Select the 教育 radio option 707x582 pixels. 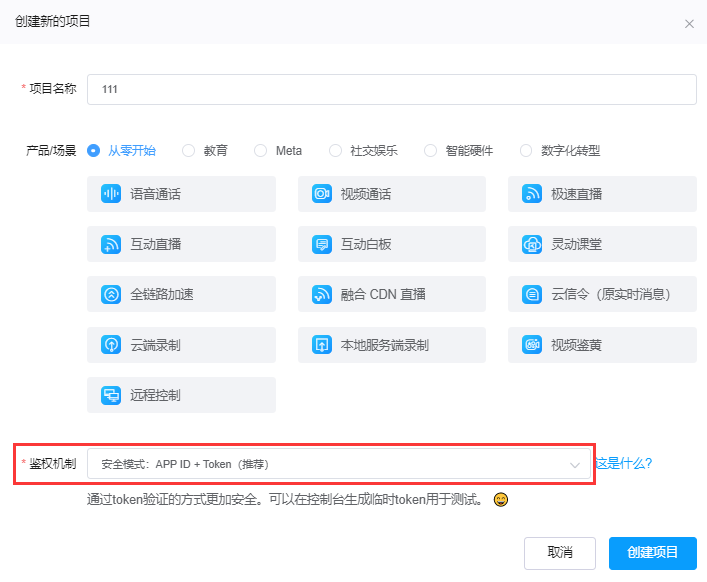189,151
